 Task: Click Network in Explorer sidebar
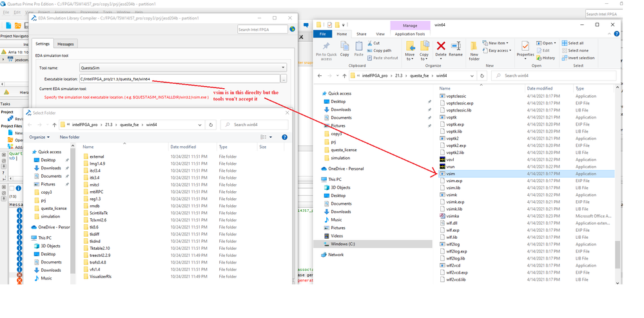[336, 255]
